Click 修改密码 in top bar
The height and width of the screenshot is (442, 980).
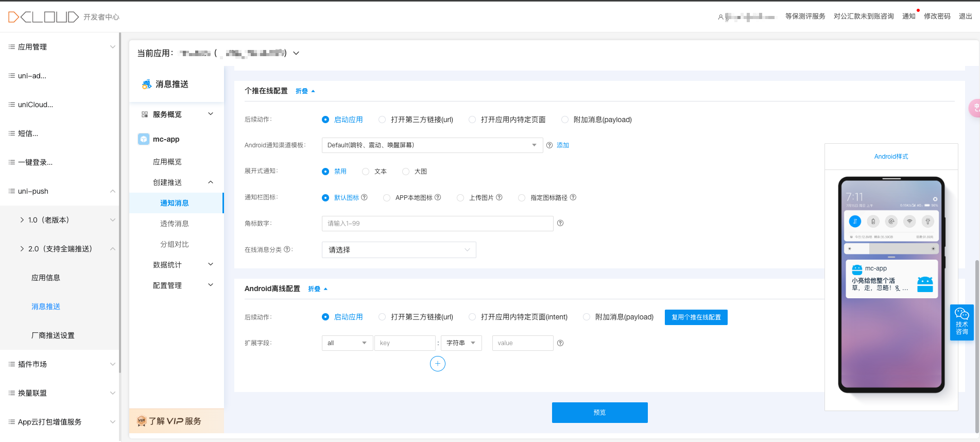(x=937, y=16)
